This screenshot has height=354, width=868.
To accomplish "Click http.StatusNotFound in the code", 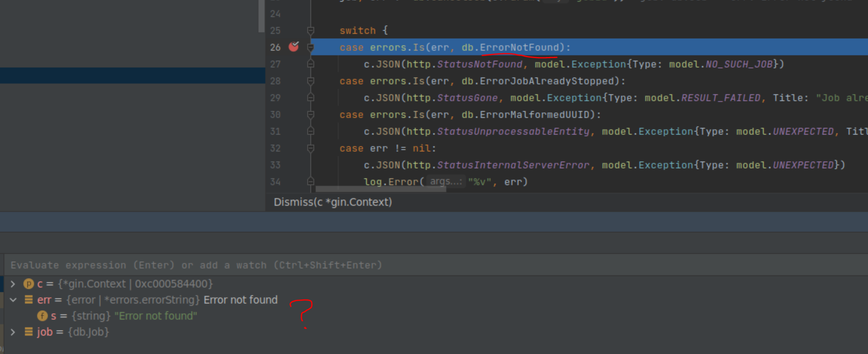I will click(465, 64).
